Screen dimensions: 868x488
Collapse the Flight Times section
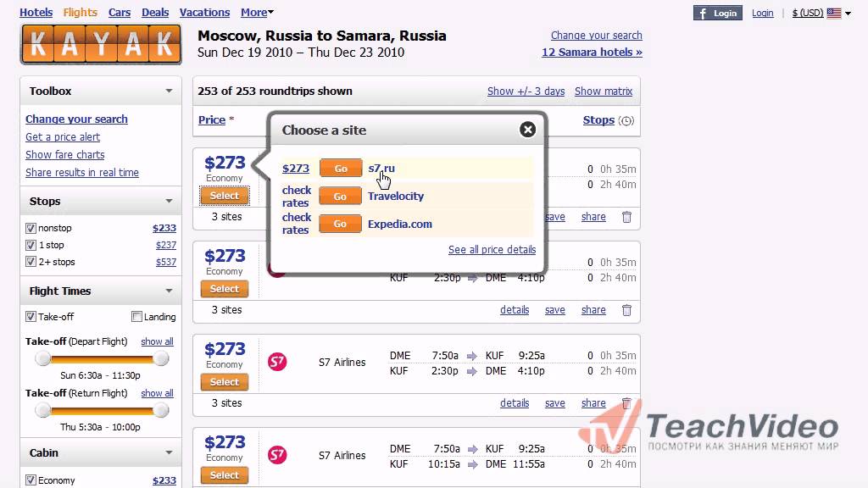169,291
